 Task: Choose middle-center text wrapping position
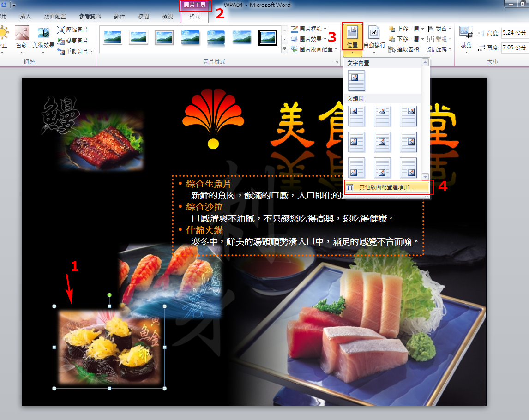(382, 142)
